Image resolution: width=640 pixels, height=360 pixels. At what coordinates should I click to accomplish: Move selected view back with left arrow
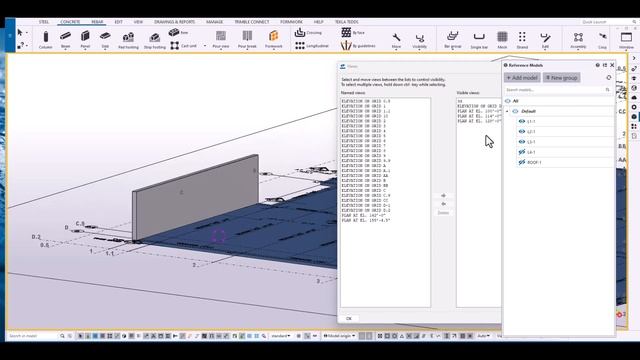click(443, 204)
